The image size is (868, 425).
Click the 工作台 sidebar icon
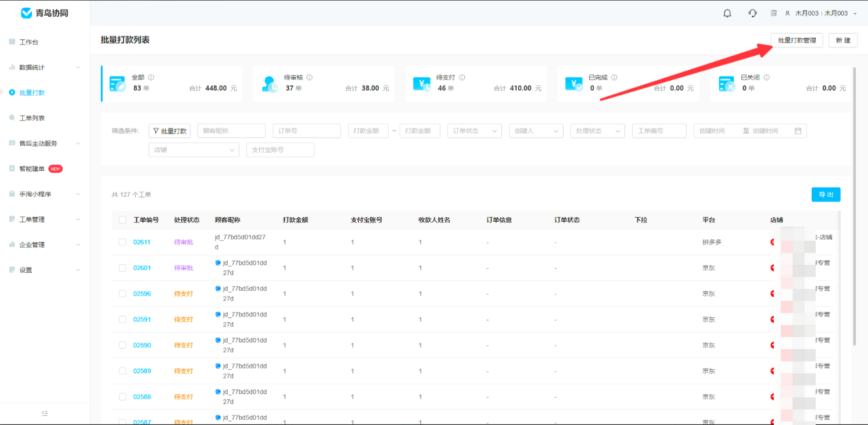pyautogui.click(x=12, y=42)
